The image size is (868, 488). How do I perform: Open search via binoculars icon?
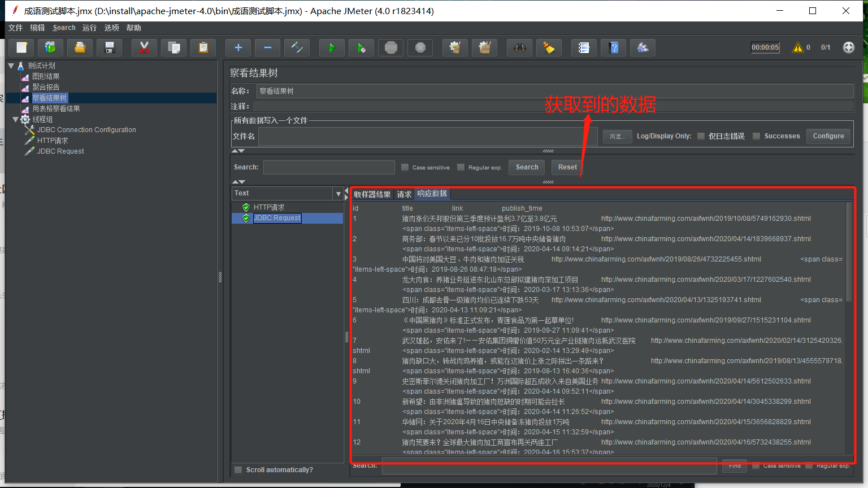(520, 47)
